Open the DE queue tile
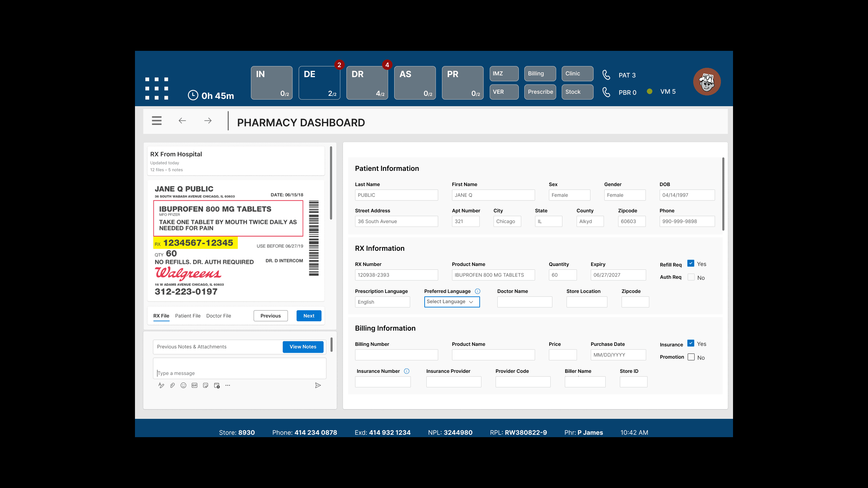The image size is (868, 488). tap(319, 83)
